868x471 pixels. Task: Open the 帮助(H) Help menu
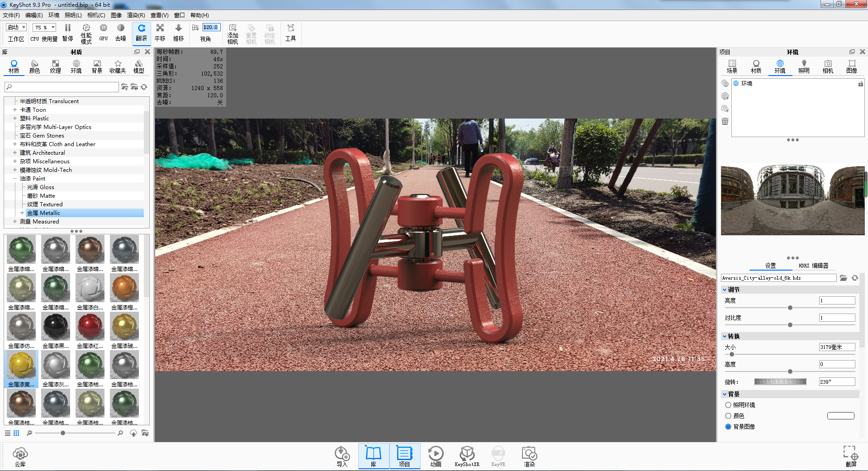coord(199,15)
